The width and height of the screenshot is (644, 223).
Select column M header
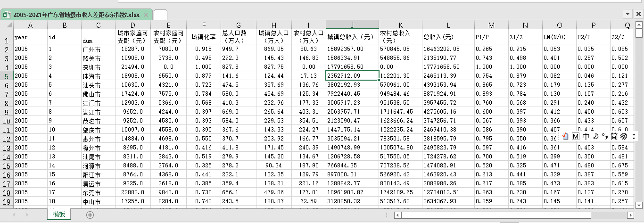(491, 25)
